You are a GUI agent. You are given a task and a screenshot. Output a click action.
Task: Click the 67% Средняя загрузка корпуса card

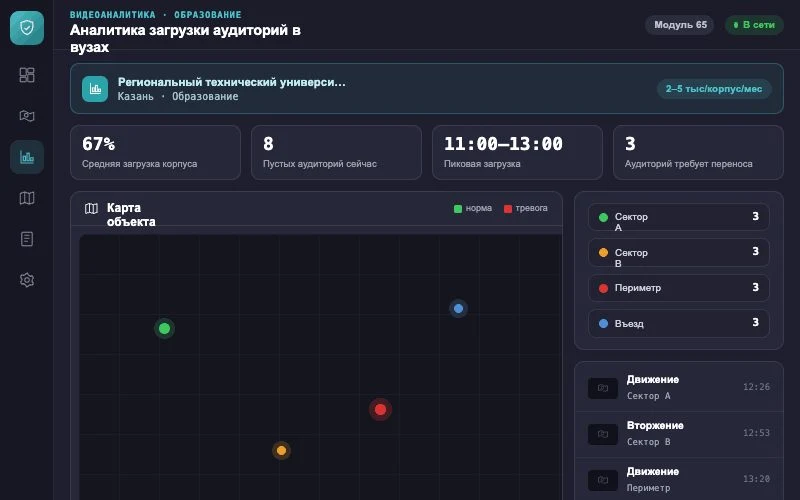[156, 153]
